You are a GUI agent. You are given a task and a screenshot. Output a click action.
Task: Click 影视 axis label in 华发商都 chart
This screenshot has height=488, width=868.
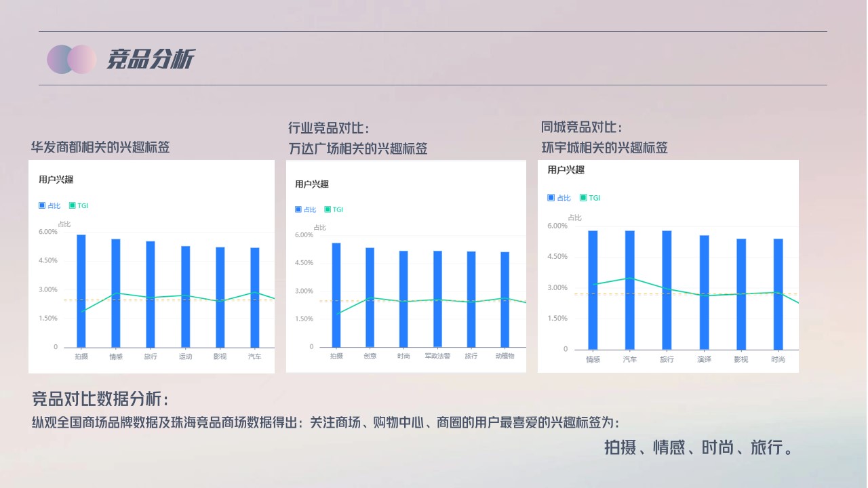(220, 356)
